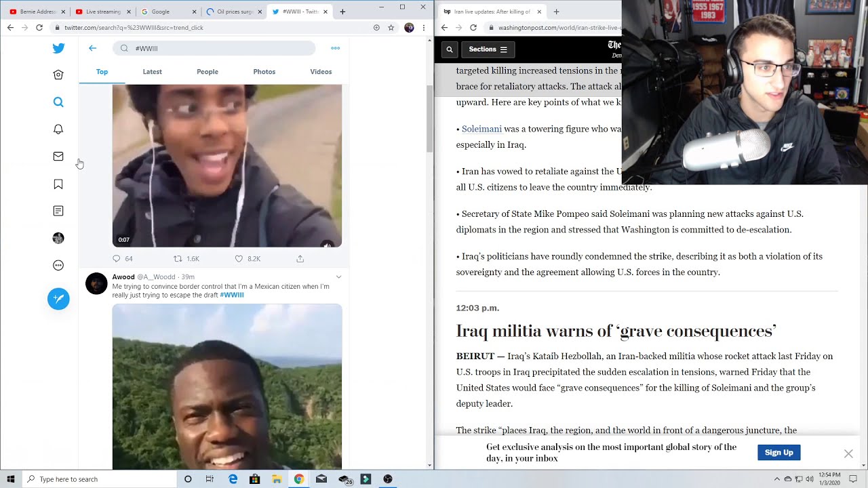Share the first tweet via share icon
868x488 pixels.
click(x=300, y=259)
